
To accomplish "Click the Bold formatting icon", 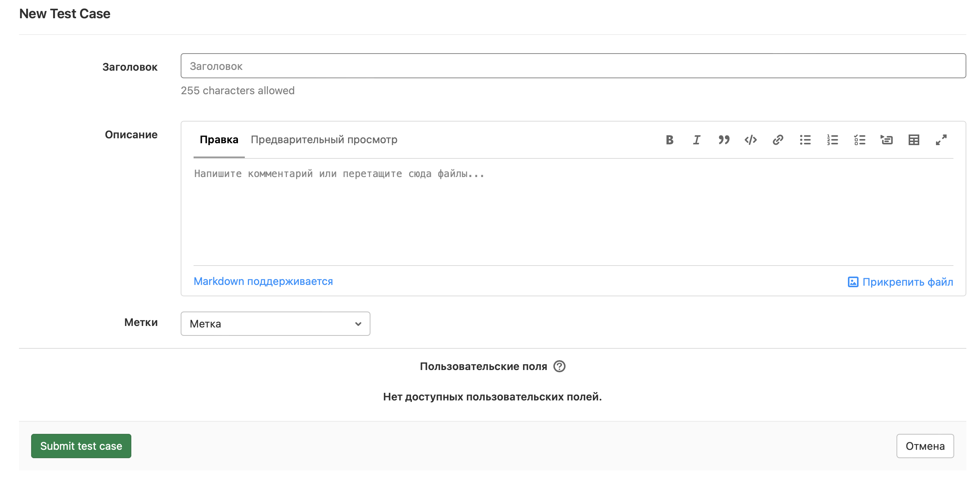I will (670, 140).
